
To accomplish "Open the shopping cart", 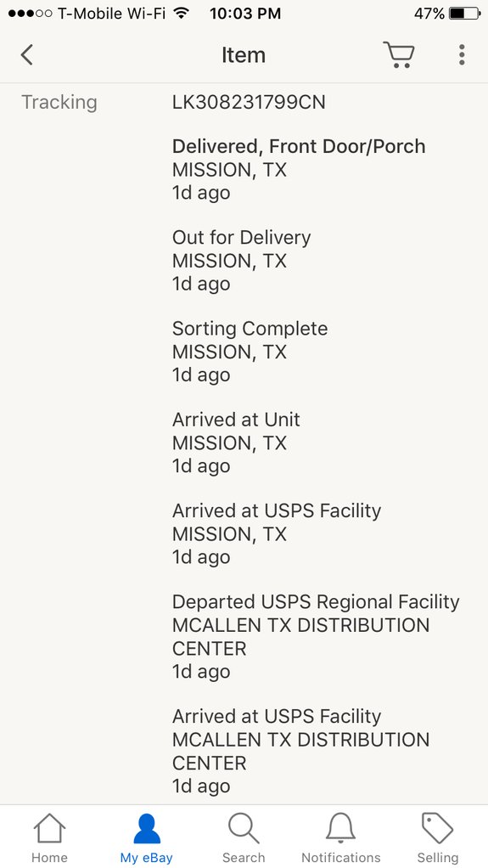I will [x=398, y=55].
